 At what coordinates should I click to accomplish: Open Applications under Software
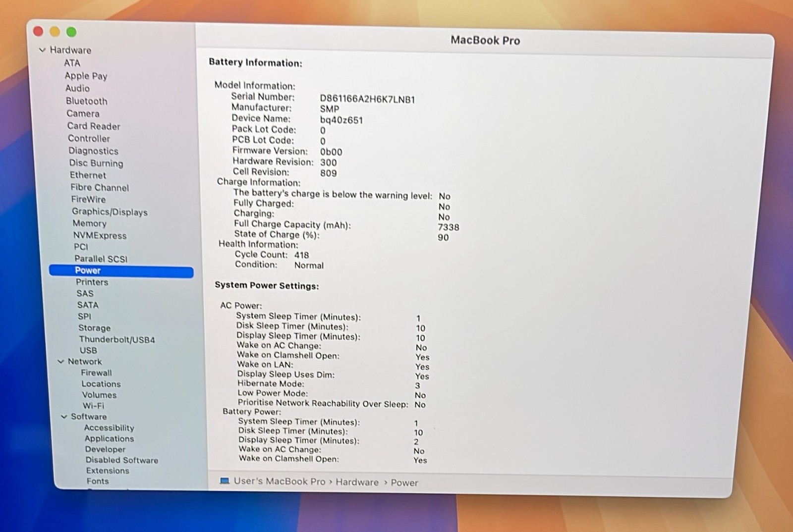110,439
